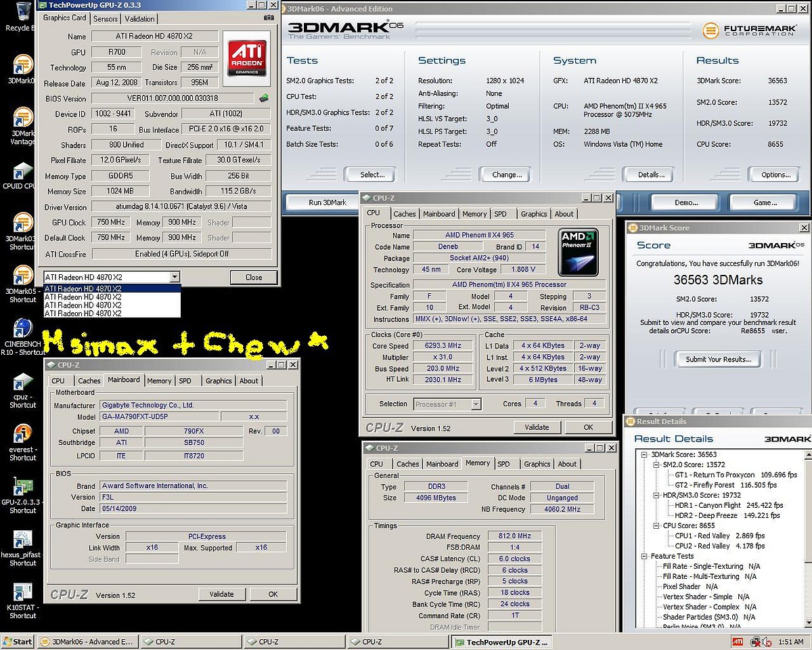
Task: Click the save BIOS icon in GPU-Z
Action: coord(264,98)
